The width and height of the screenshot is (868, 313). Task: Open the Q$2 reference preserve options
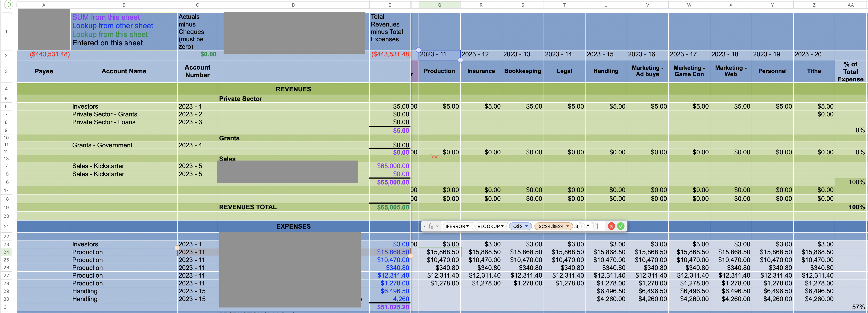(x=526, y=226)
